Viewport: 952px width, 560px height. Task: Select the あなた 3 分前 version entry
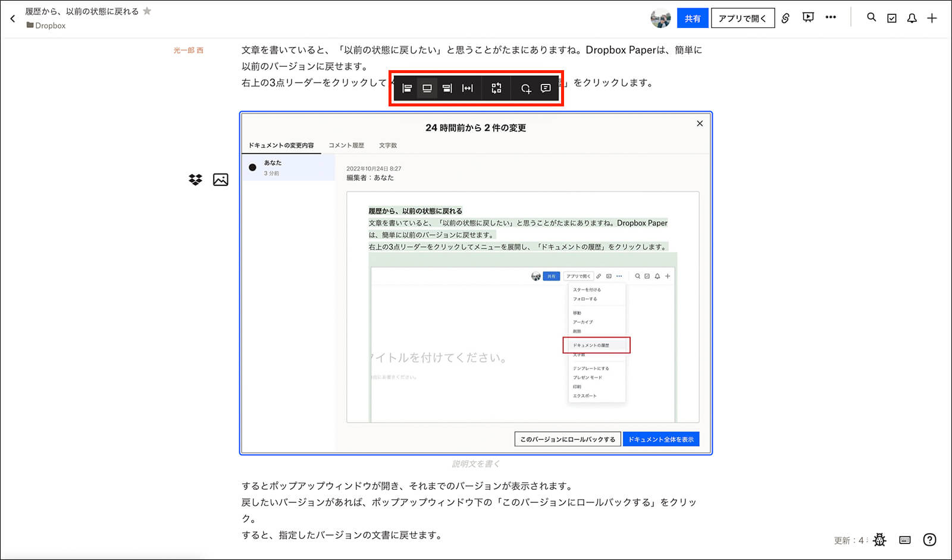click(x=289, y=168)
